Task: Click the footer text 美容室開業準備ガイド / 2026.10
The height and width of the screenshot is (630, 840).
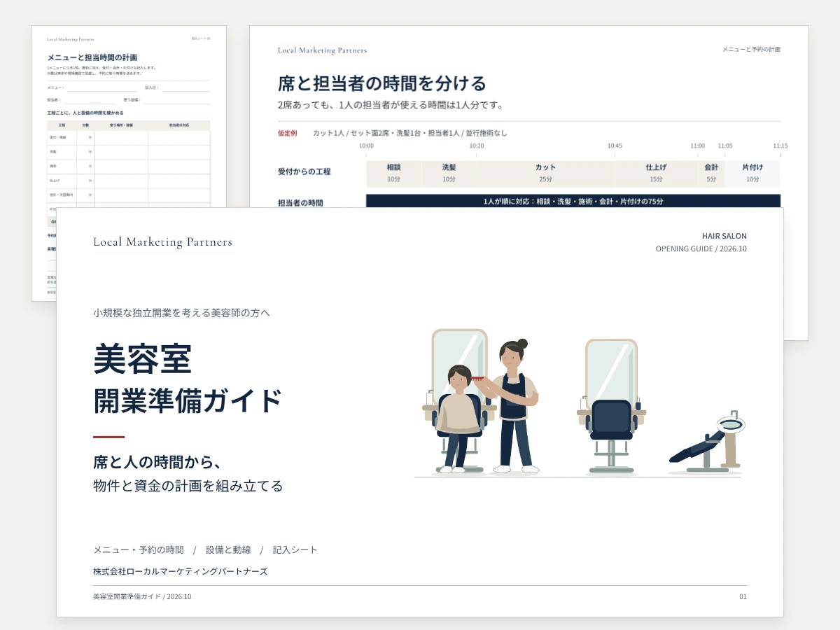Action: 141,596
